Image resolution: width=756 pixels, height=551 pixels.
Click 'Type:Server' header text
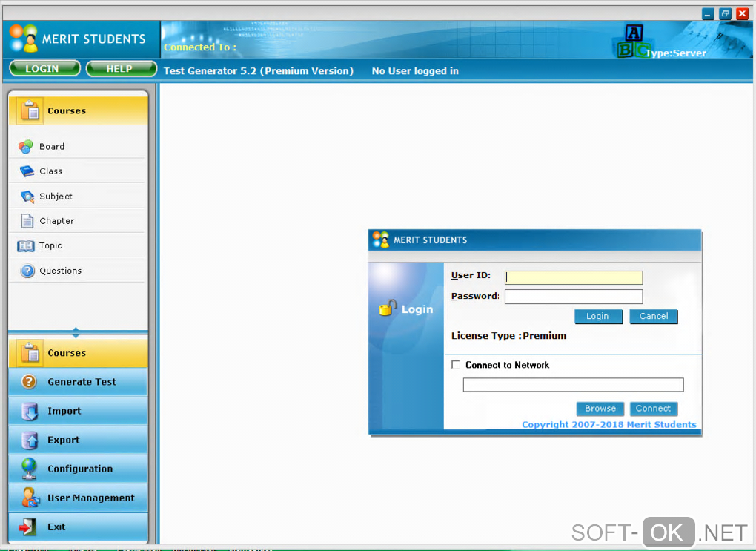coord(675,53)
